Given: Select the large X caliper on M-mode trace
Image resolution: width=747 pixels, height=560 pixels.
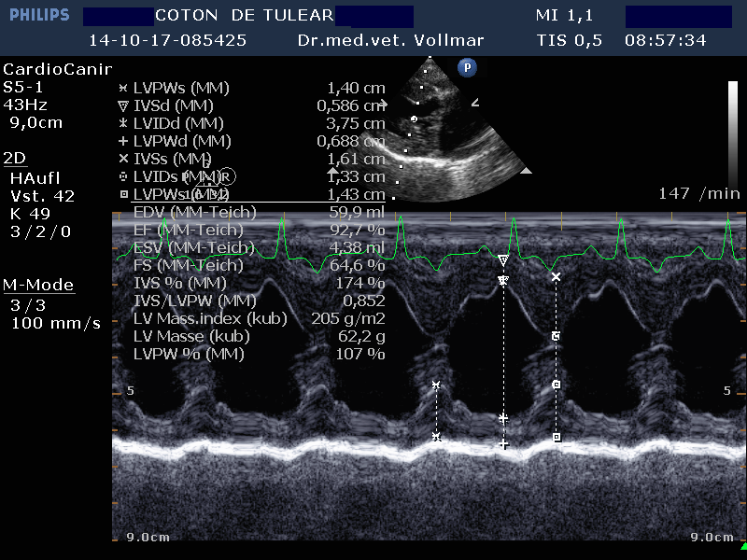Looking at the screenshot, I should pyautogui.click(x=557, y=277).
